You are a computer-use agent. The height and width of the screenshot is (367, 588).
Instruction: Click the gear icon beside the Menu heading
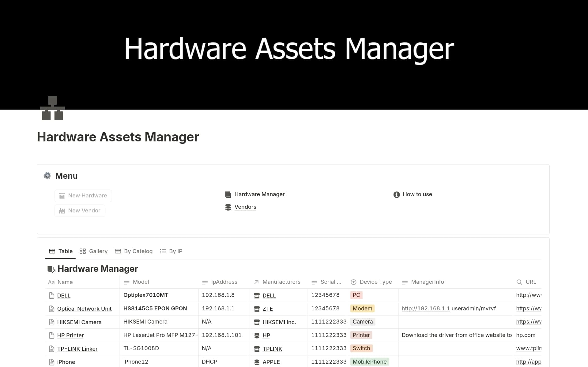(47, 176)
